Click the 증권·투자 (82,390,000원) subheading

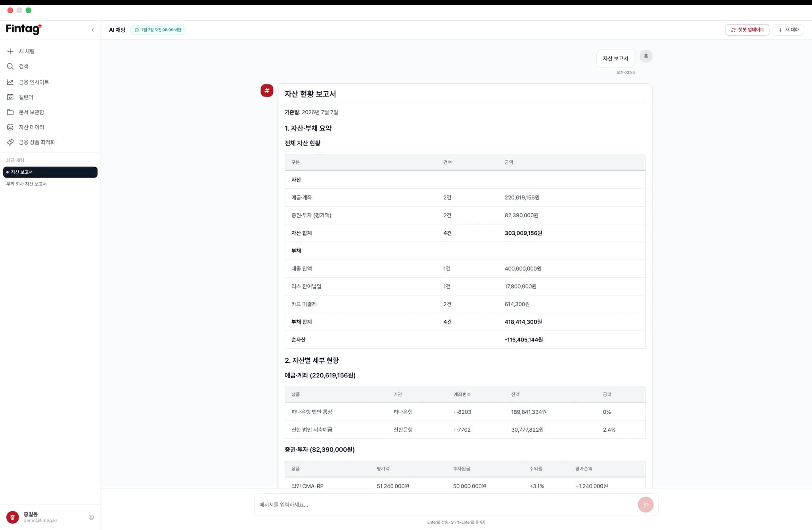320,450
